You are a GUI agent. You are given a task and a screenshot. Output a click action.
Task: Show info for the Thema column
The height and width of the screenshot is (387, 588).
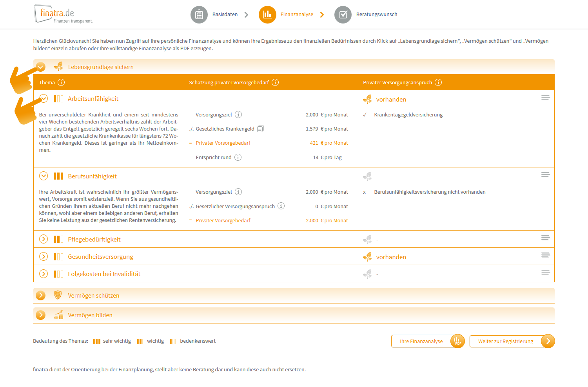pyautogui.click(x=61, y=82)
